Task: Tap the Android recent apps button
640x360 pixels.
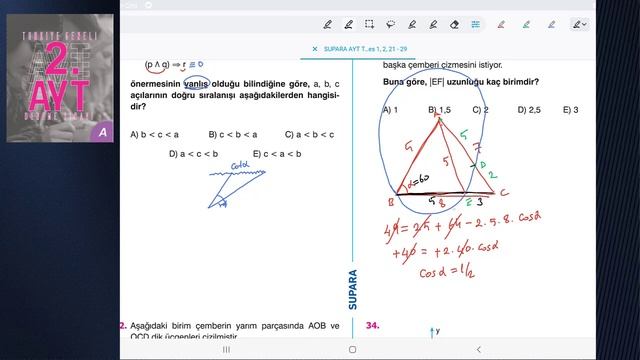Action: point(227,349)
